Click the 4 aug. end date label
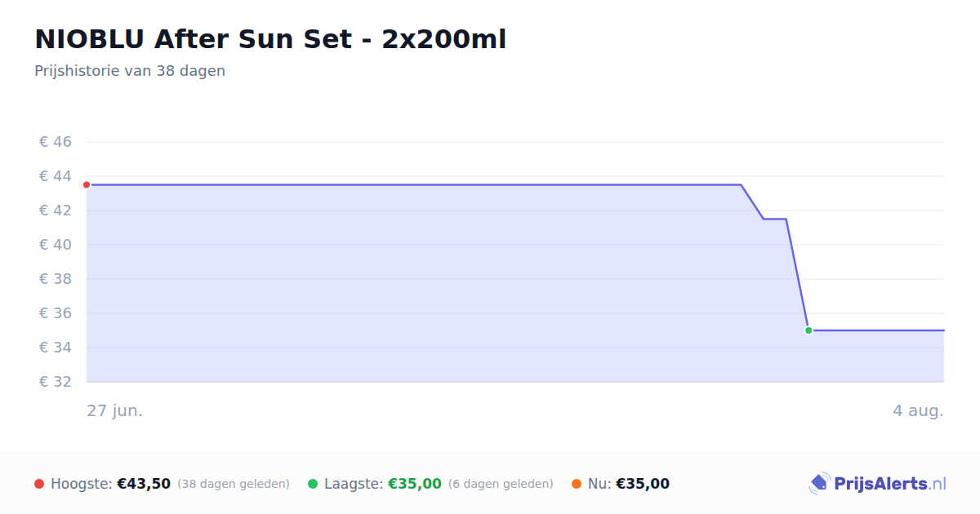980x514 pixels. 918,410
